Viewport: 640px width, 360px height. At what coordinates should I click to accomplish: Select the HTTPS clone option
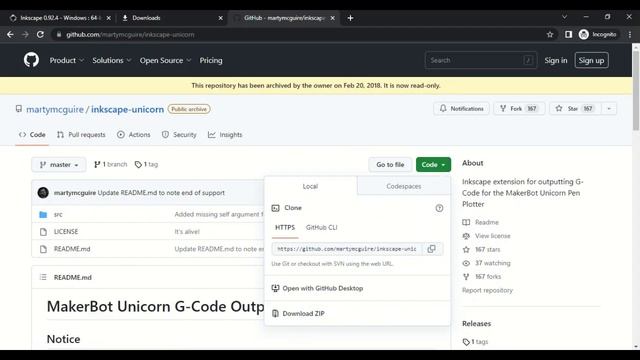[285, 228]
